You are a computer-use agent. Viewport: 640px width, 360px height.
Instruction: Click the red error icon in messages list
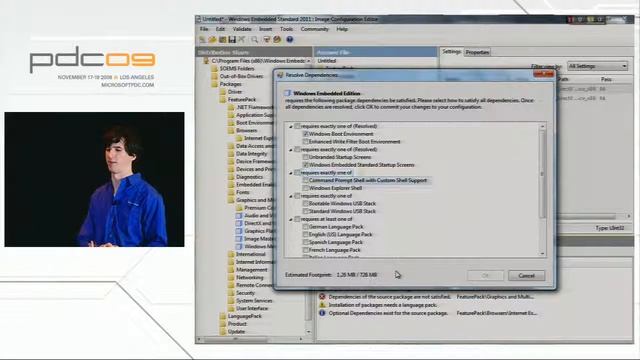[x=322, y=297]
